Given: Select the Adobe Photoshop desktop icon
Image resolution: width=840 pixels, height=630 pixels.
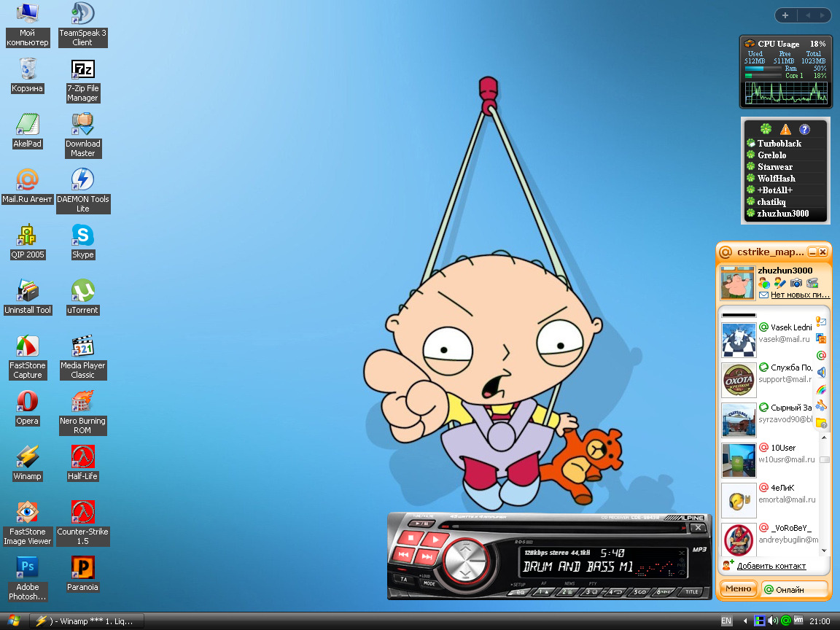Looking at the screenshot, I should click(27, 578).
